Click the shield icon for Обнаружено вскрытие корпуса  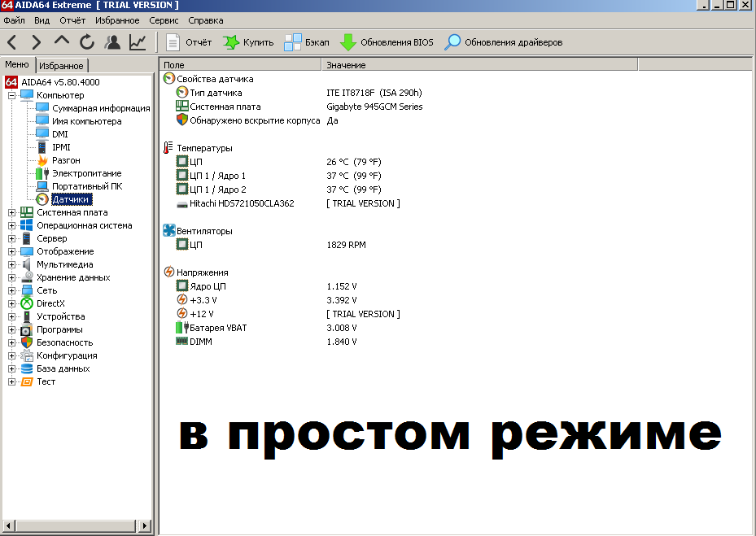tap(181, 120)
